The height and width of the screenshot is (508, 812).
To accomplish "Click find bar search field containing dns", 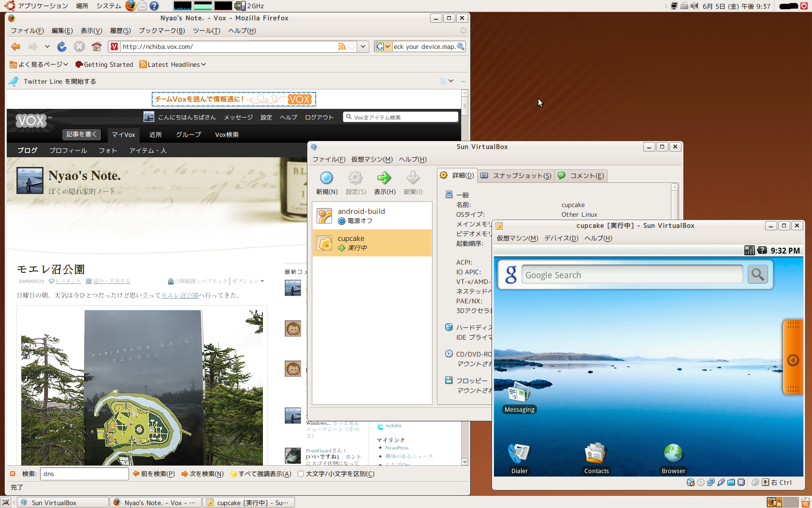I will click(x=85, y=474).
